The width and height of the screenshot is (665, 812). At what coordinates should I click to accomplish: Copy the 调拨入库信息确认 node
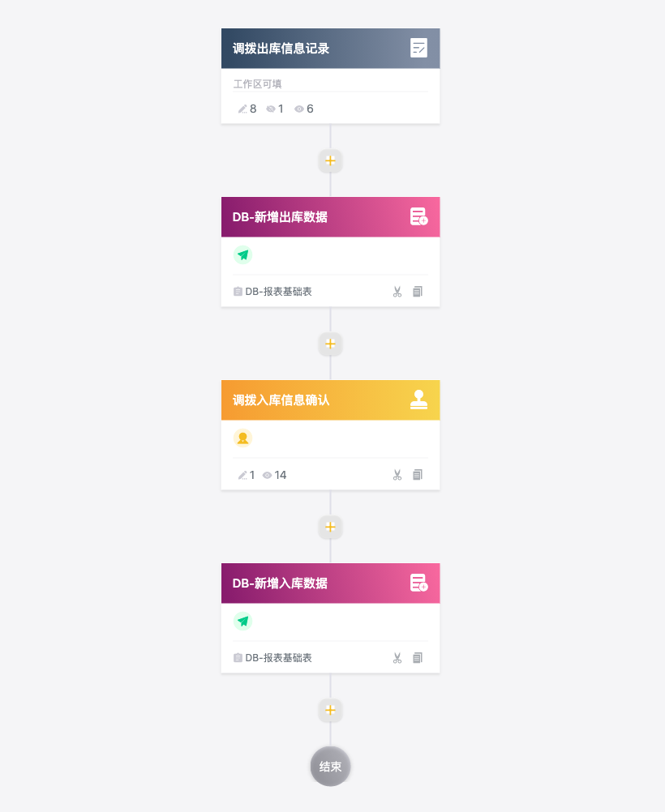[x=418, y=475]
